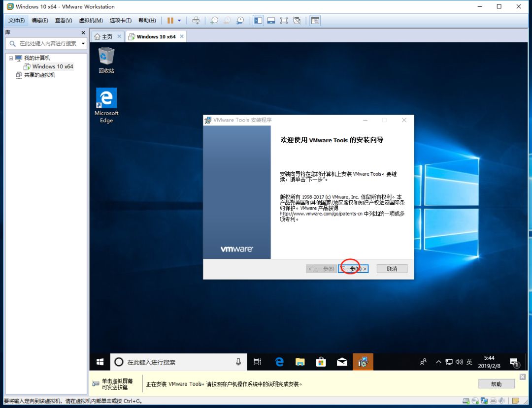This screenshot has height=408, width=532.
Task: Click the 回收站 desktop icon
Action: [x=106, y=61]
